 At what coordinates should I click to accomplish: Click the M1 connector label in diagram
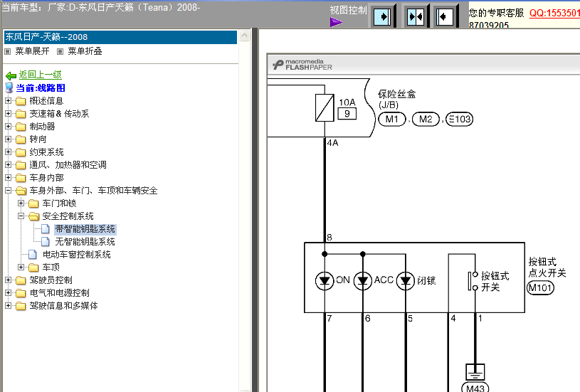[392, 119]
